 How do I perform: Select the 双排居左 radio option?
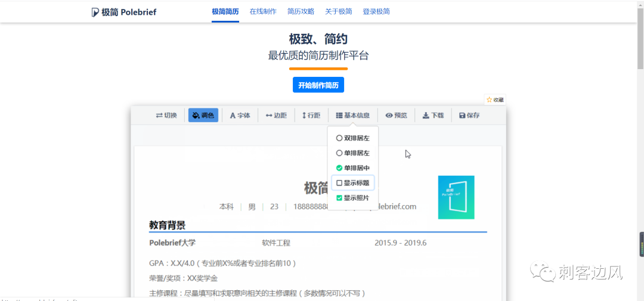pyautogui.click(x=353, y=138)
